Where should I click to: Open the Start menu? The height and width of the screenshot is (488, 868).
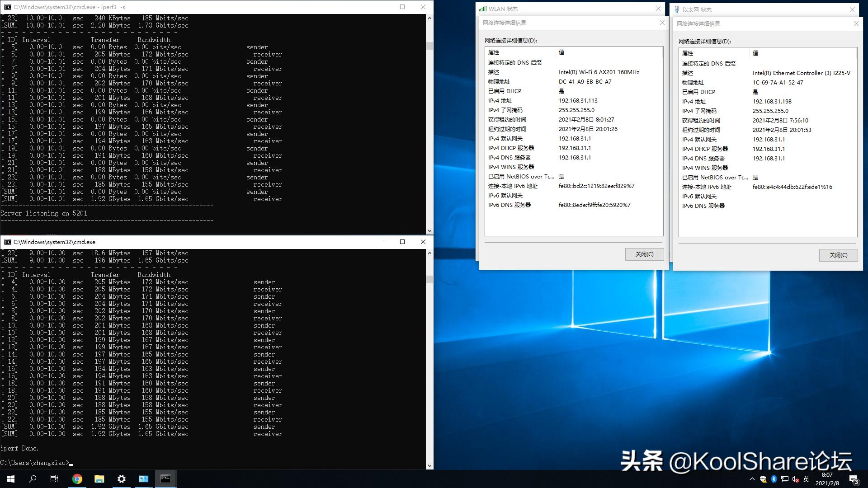tap(10, 479)
